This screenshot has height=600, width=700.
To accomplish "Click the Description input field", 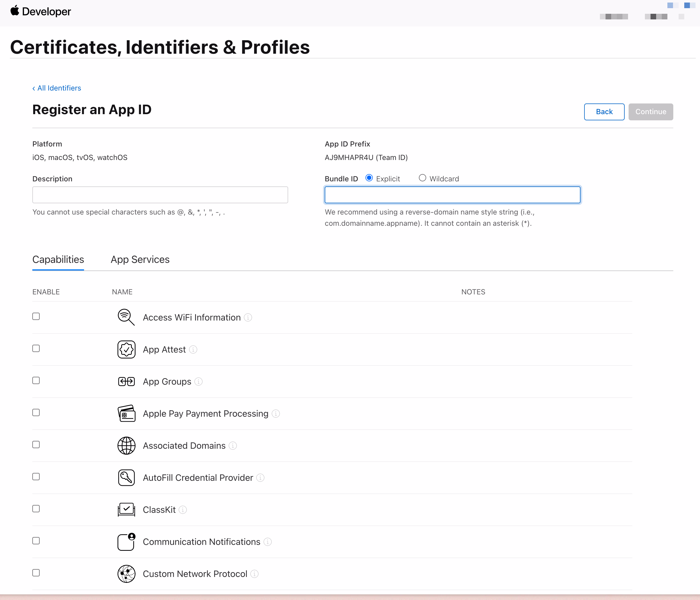I will point(160,195).
